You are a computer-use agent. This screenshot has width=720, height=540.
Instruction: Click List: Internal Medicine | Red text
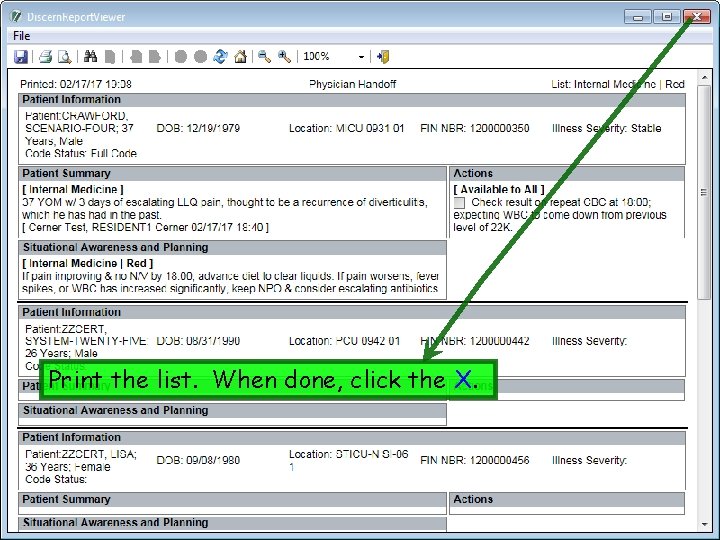point(618,84)
